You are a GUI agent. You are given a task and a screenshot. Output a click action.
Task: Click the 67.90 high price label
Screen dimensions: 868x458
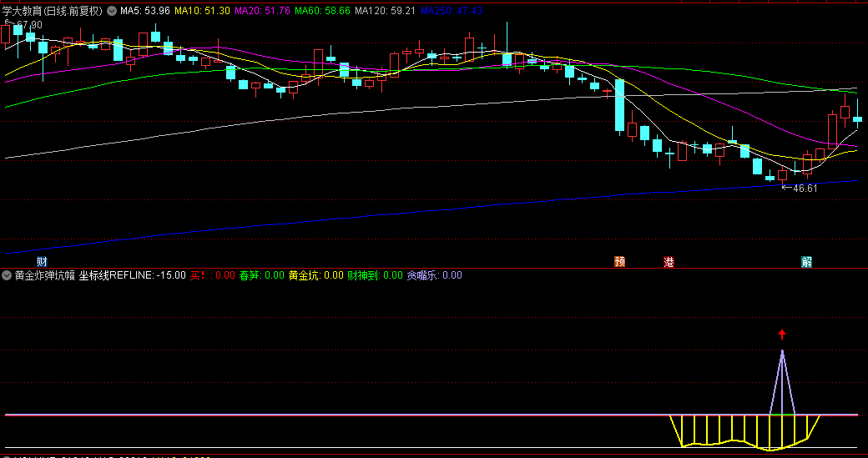coord(29,24)
